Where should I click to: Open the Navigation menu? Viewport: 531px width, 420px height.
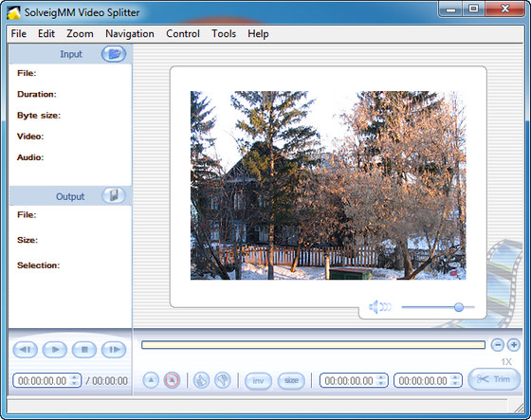pyautogui.click(x=130, y=33)
